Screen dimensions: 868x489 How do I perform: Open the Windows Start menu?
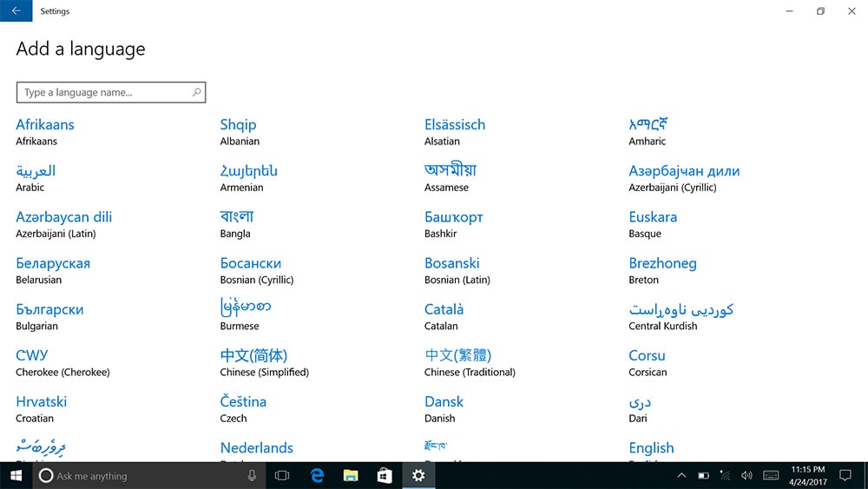click(x=16, y=475)
